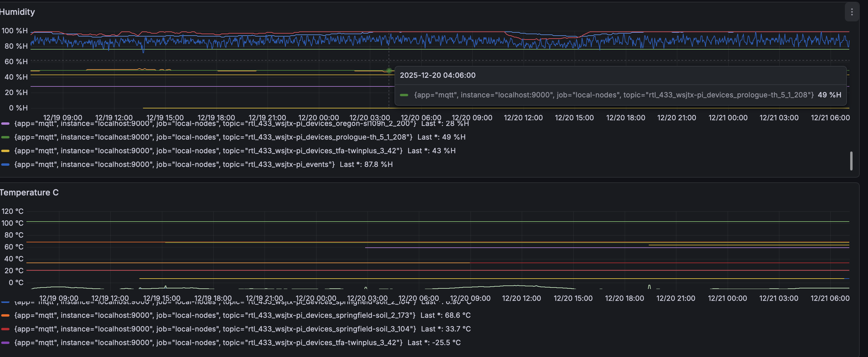Screen dimensions: 868x357
Task: Click the 60 %H axis label
Action: 16,62
